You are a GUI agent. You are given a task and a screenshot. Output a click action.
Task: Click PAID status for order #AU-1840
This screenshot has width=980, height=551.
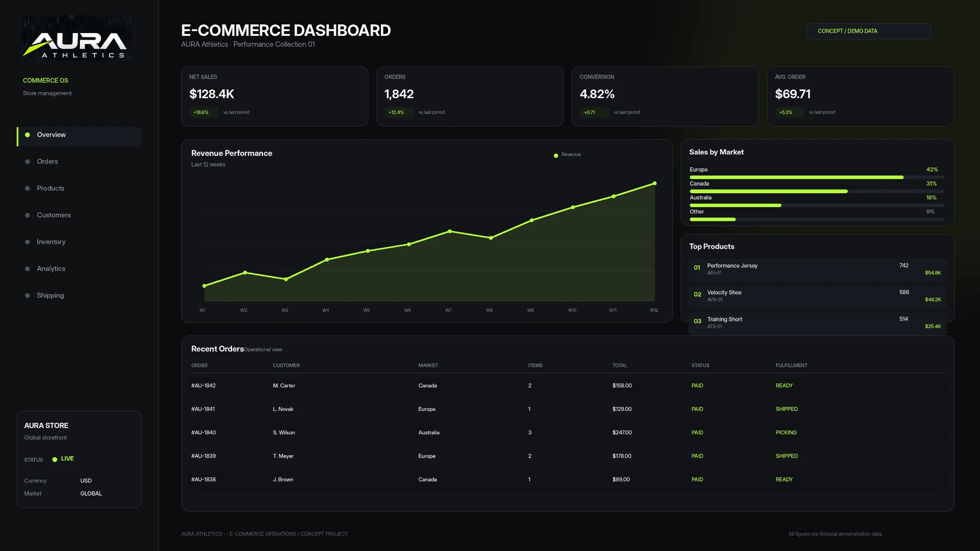(697, 432)
